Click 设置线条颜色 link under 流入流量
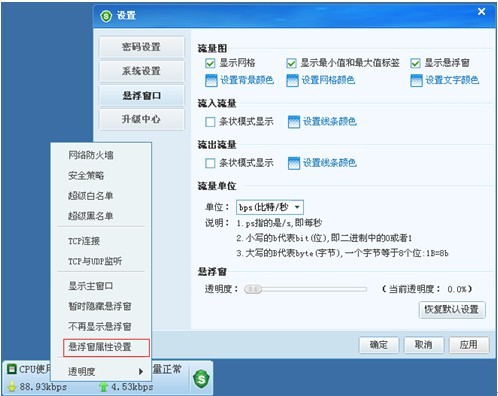 pyautogui.click(x=330, y=122)
